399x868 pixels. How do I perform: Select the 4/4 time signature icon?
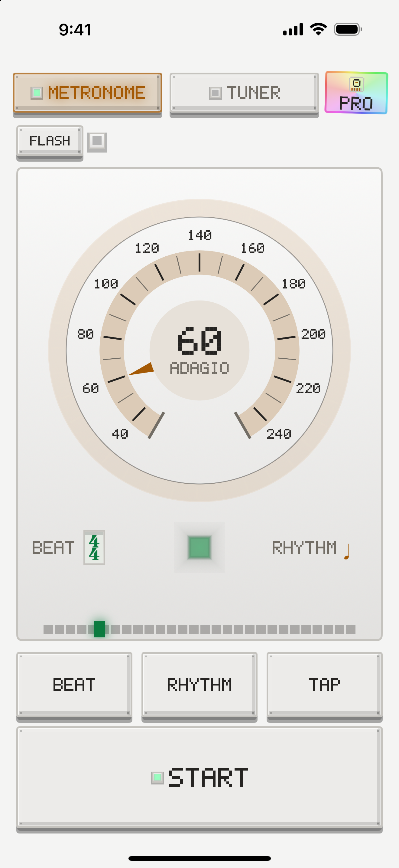coord(94,547)
